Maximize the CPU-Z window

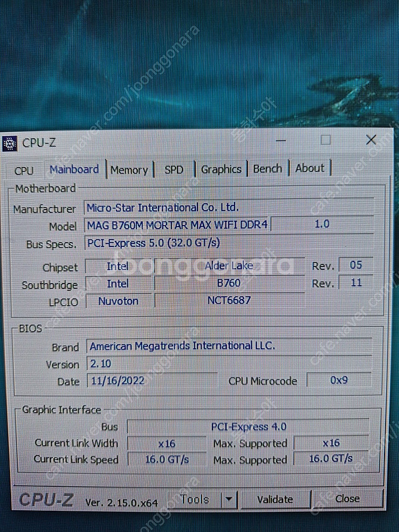click(x=326, y=139)
